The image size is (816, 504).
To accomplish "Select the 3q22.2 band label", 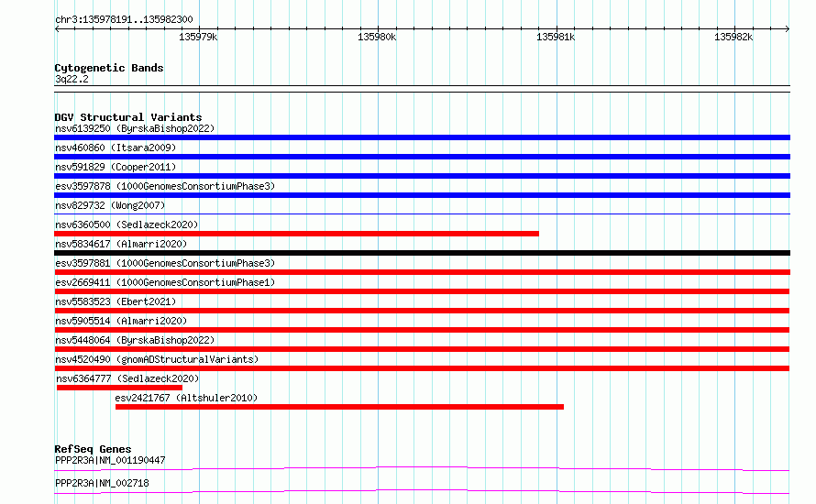I will point(72,79).
